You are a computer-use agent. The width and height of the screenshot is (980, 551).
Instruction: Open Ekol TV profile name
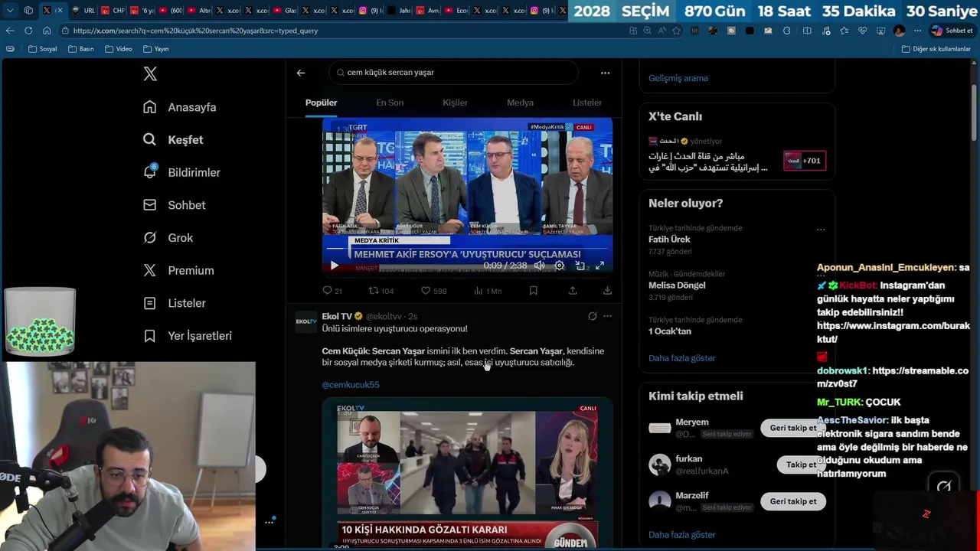(337, 316)
